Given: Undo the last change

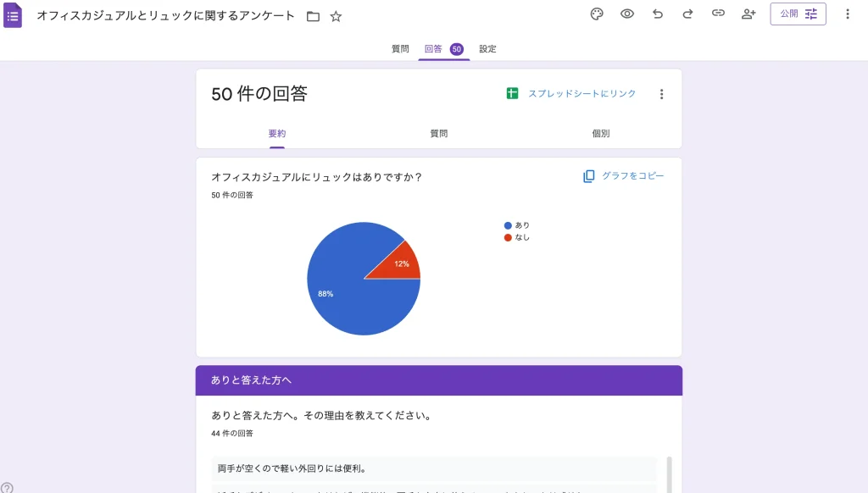Looking at the screenshot, I should (658, 14).
